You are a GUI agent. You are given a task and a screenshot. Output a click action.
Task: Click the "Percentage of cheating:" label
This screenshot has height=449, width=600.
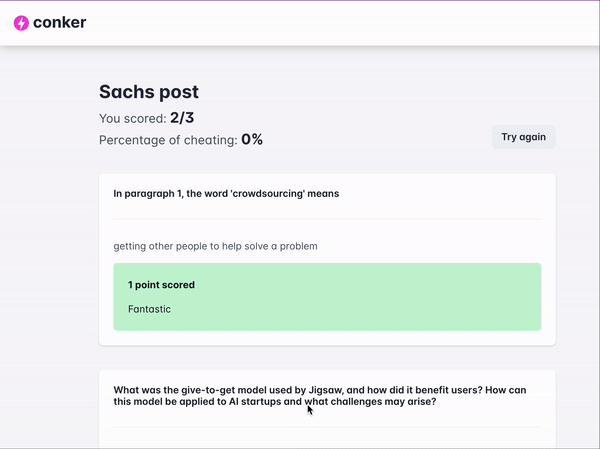167,140
